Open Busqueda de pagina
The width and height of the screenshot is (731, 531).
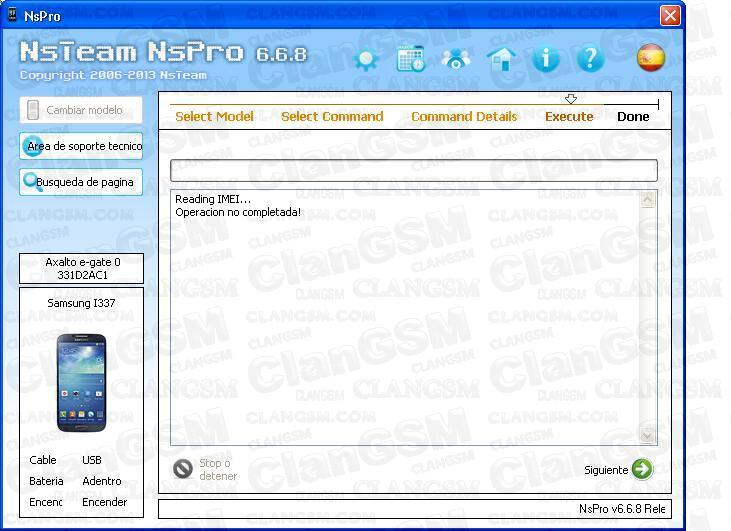click(81, 182)
